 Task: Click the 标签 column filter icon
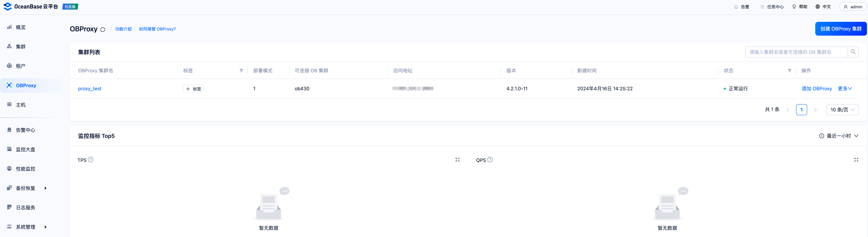tap(241, 71)
